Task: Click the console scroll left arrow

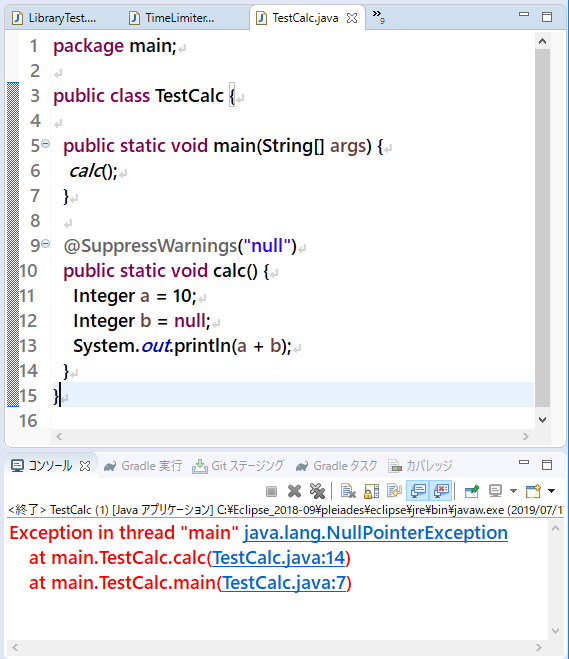Action: point(15,647)
